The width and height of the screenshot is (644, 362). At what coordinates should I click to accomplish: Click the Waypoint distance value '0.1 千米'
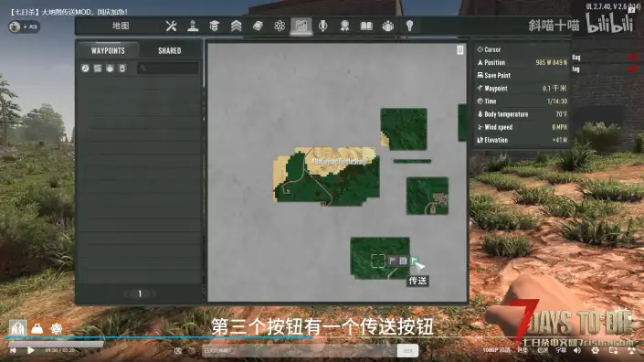554,89
